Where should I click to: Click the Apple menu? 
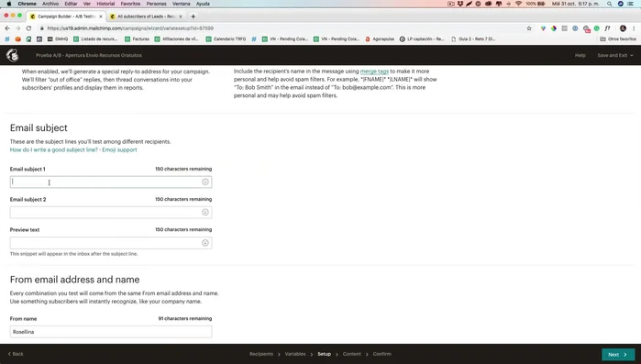tap(8, 4)
